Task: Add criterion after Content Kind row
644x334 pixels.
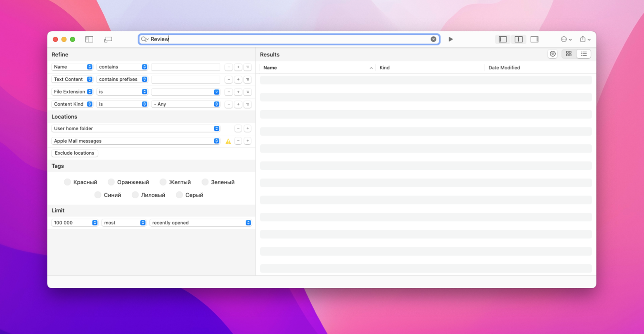Action: point(238,104)
